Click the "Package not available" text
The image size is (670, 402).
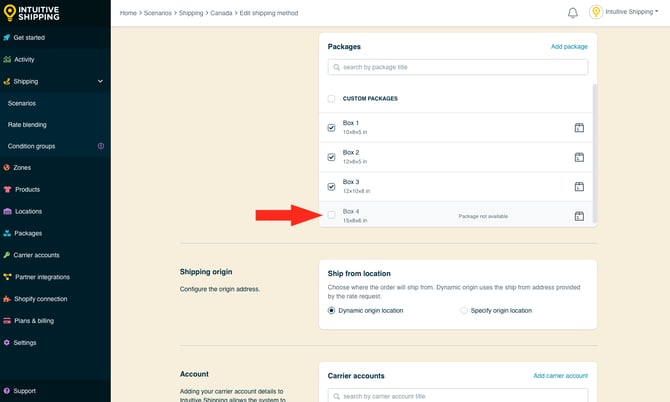pos(483,216)
